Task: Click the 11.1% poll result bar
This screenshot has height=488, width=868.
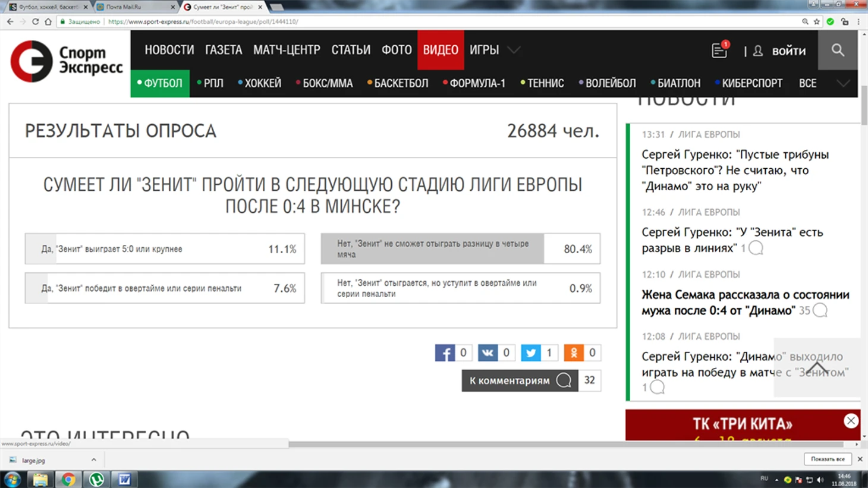Action: coord(165,248)
